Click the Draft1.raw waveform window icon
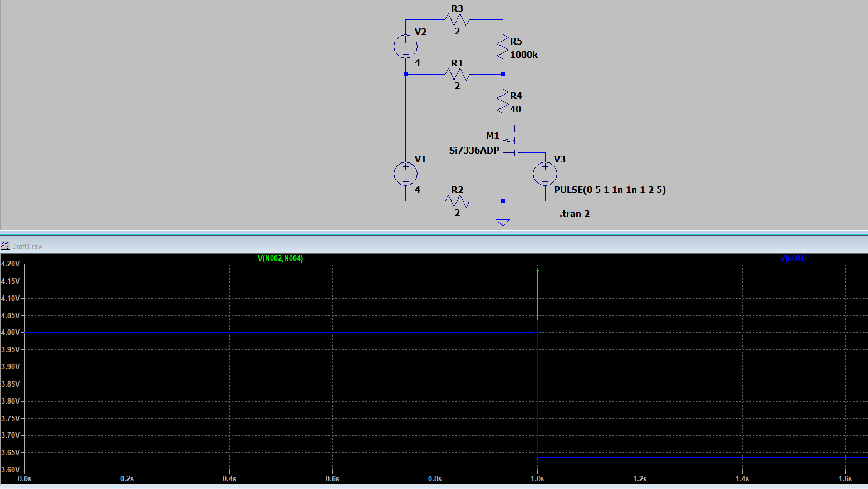The height and width of the screenshot is (489, 868). 6,246
